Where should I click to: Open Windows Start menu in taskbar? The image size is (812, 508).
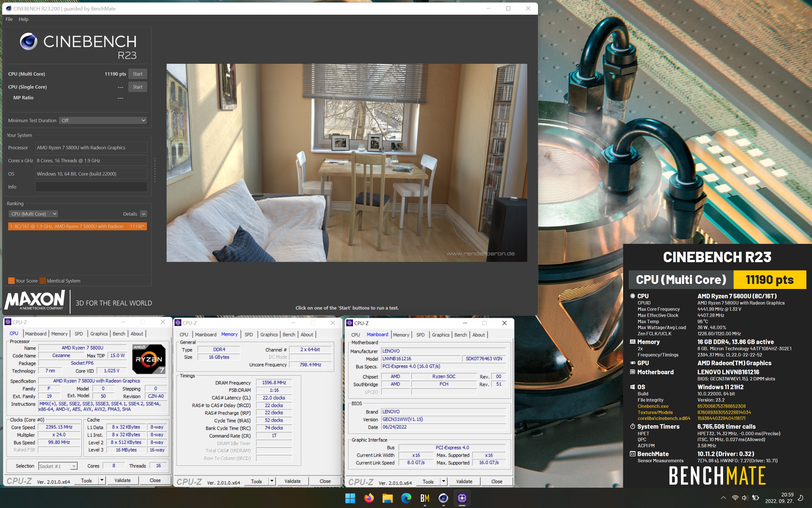tap(350, 498)
